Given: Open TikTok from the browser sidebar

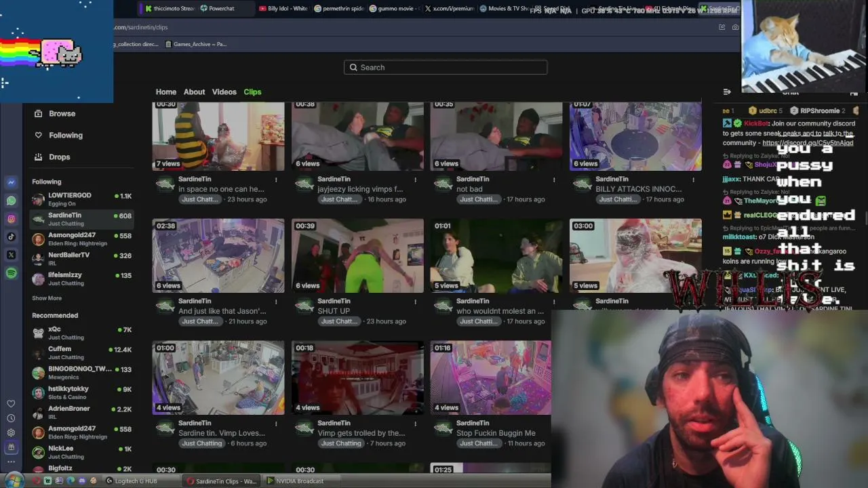Looking at the screenshot, I should (12, 237).
